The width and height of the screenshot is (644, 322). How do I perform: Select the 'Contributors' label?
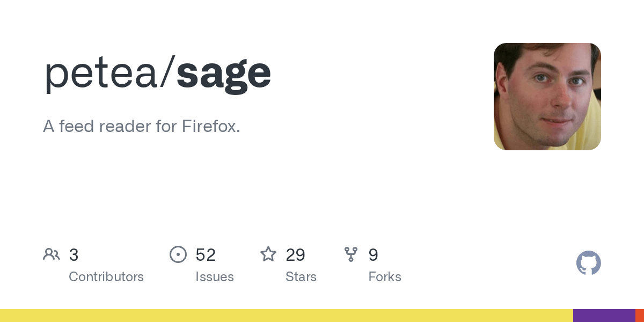coord(106,277)
